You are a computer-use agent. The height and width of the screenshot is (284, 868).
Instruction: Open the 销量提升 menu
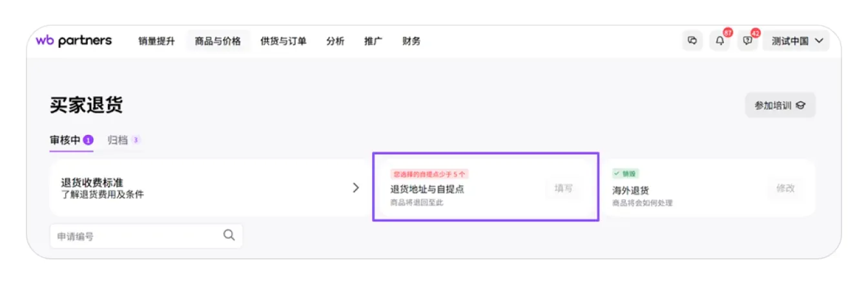coord(156,41)
